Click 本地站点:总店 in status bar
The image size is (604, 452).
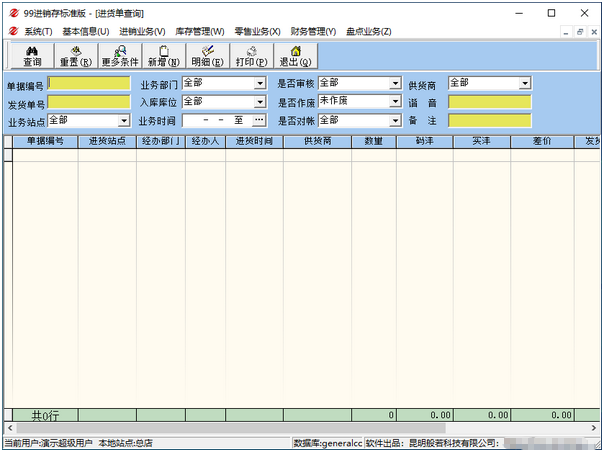click(126, 444)
